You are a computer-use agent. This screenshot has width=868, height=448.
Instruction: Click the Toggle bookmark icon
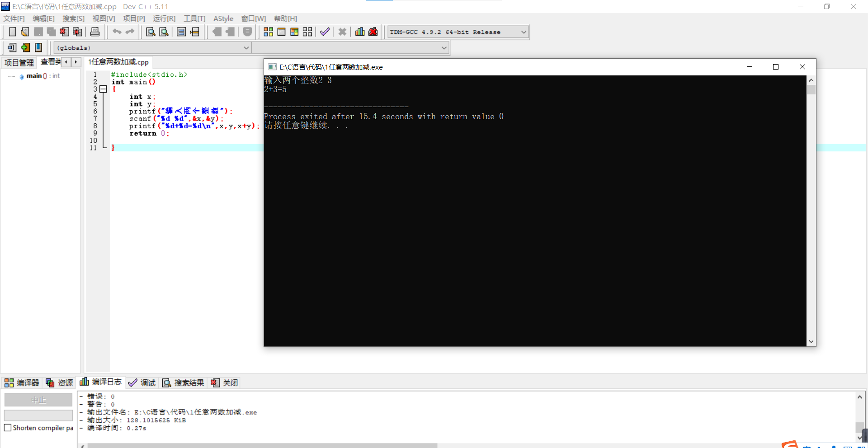[25, 47]
